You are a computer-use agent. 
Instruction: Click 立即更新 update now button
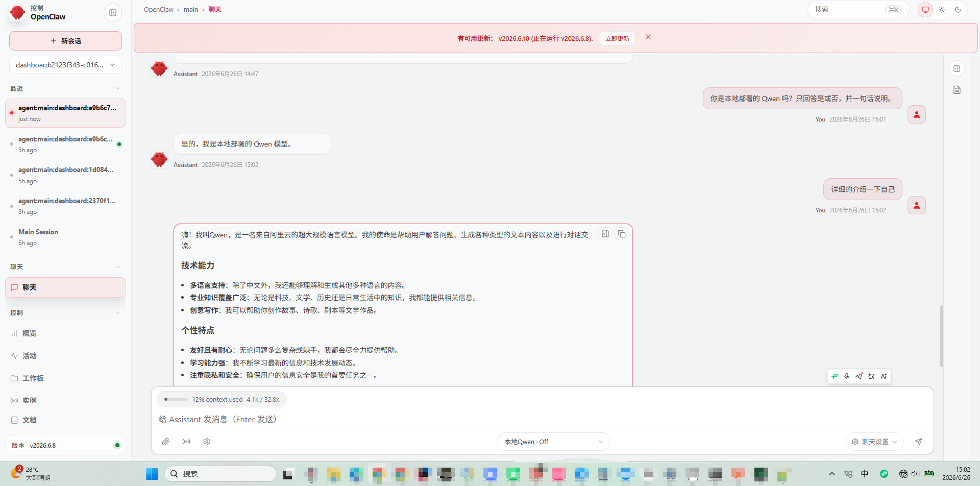coord(617,38)
